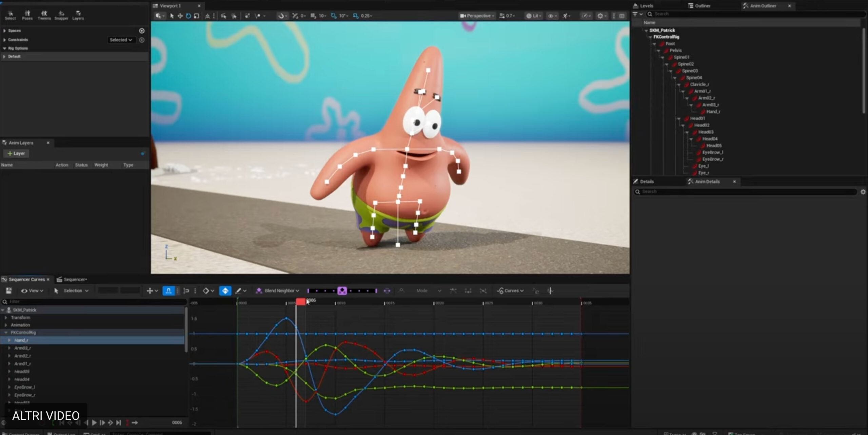Select Head03 in the Anim Outliner tree
Image resolution: width=868 pixels, height=435 pixels.
click(x=706, y=132)
